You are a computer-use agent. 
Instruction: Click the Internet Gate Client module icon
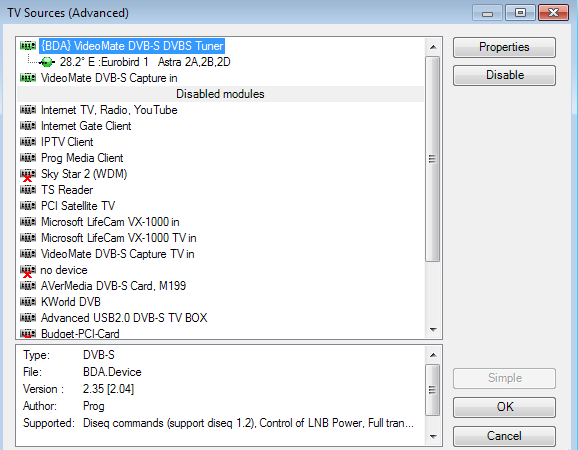point(28,126)
